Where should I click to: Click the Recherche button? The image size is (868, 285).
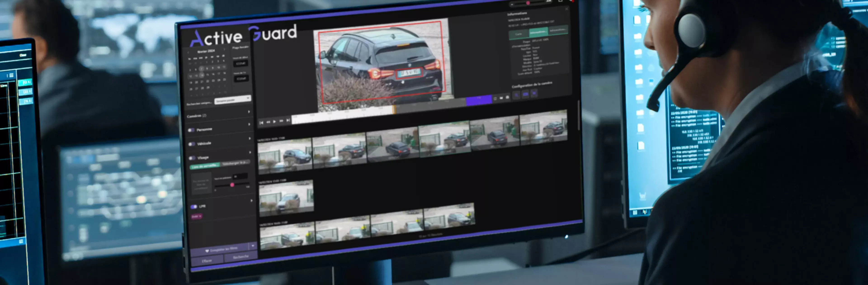241,257
